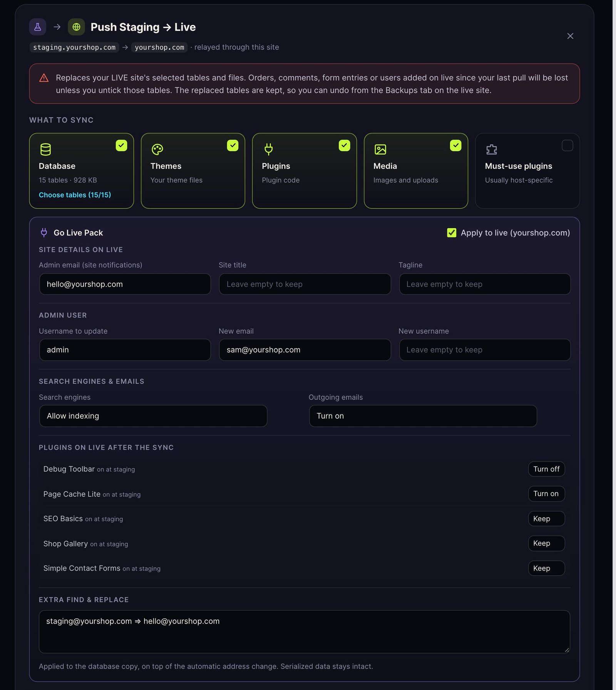The height and width of the screenshot is (690, 616).
Task: Enable the Must-use plugins checkbox
Action: 567,145
